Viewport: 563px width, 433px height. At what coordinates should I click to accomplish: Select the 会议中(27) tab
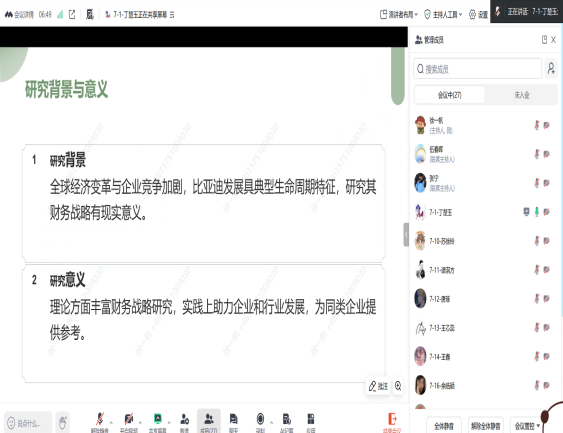tap(450, 95)
